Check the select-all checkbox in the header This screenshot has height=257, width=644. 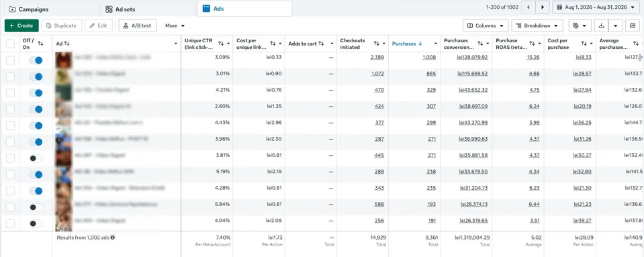click(10, 44)
